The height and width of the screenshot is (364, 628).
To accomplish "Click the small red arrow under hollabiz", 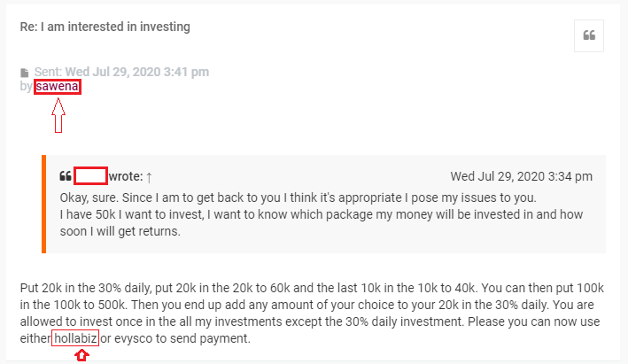I will (x=82, y=355).
